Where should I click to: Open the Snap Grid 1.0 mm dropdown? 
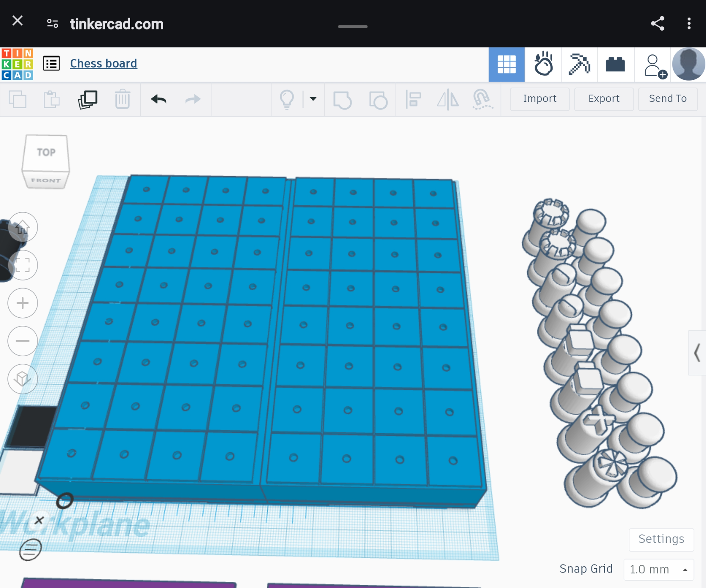659,569
